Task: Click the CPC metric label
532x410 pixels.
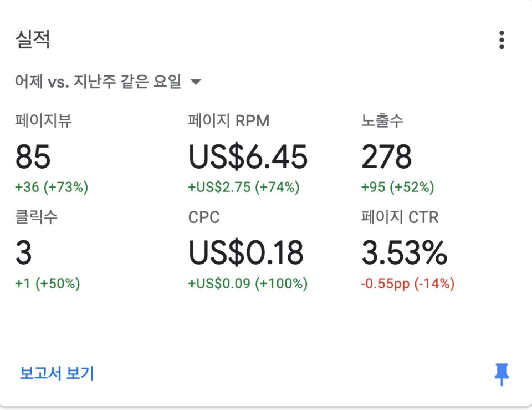Action: (x=204, y=217)
